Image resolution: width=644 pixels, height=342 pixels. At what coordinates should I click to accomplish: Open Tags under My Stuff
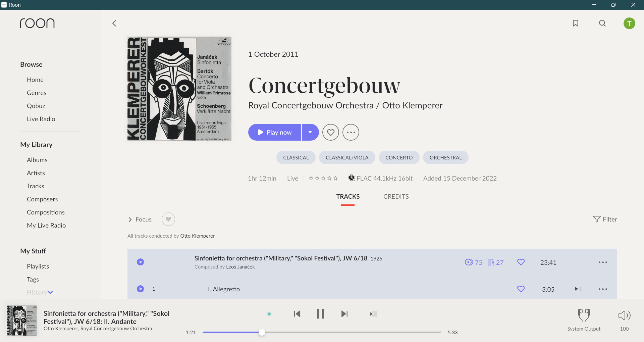tap(33, 279)
